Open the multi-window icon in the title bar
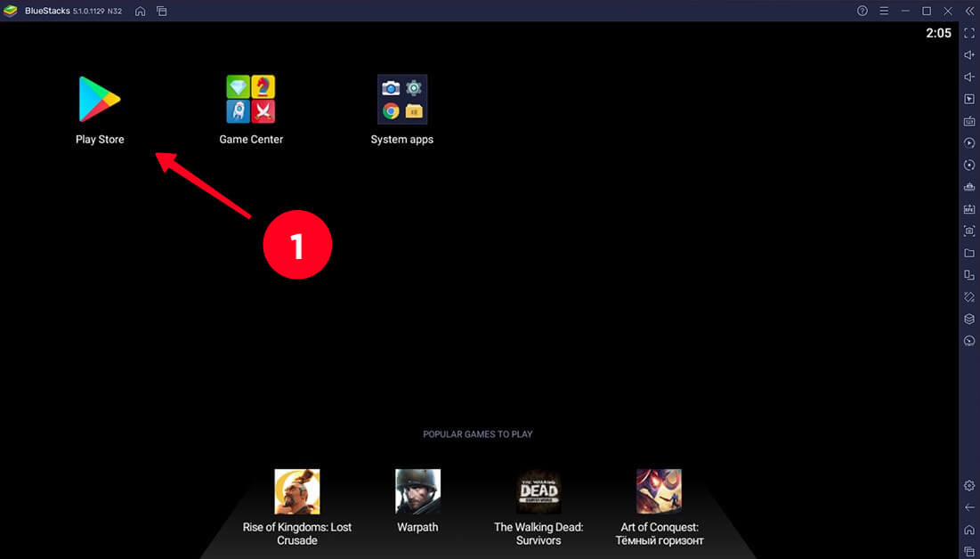 162,12
